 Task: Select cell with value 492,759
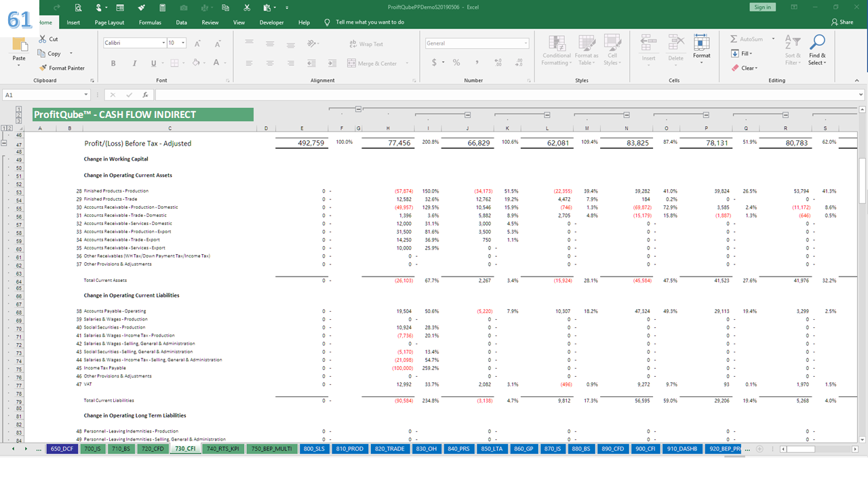coord(302,143)
